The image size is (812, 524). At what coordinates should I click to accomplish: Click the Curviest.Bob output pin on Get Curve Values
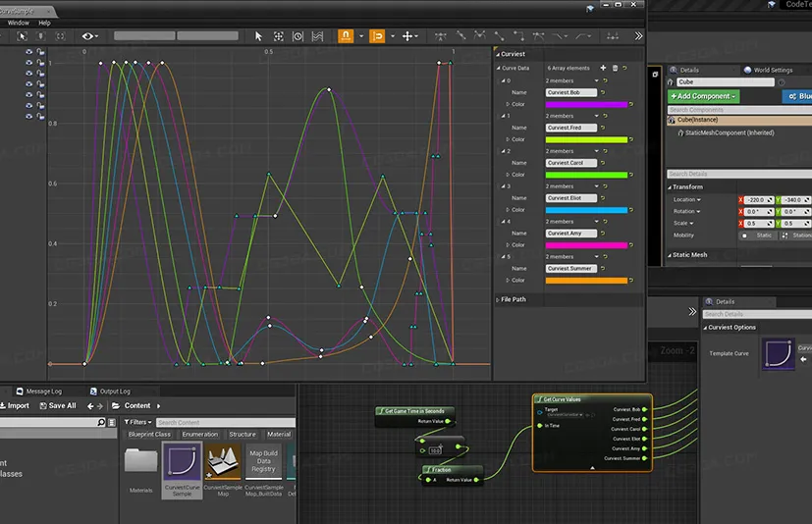coord(645,409)
